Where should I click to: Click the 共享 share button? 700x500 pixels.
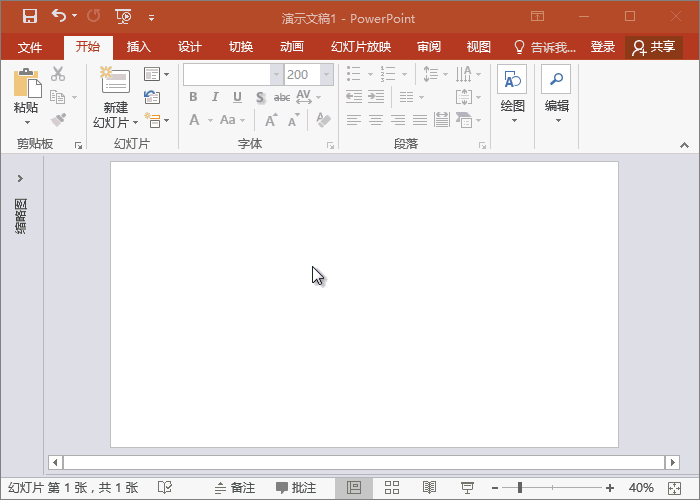(654, 47)
